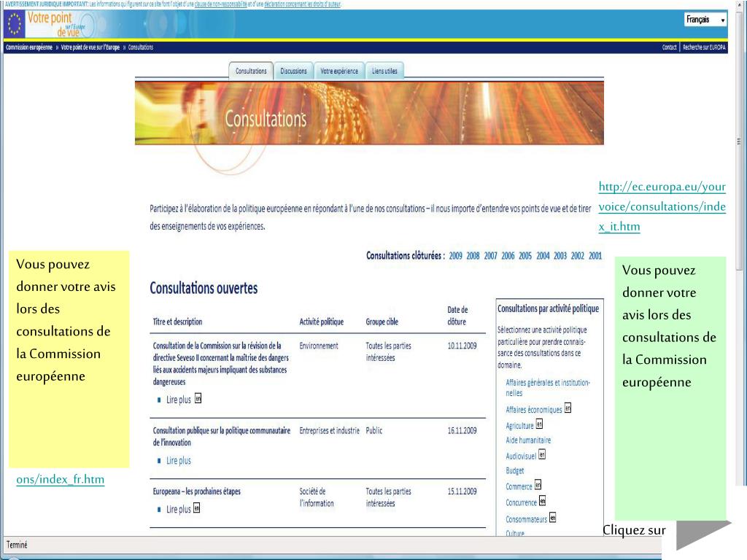This screenshot has height=560, width=747.
Task: Click 'Lire plus' under Europeana consultation
Action: [x=178, y=509]
